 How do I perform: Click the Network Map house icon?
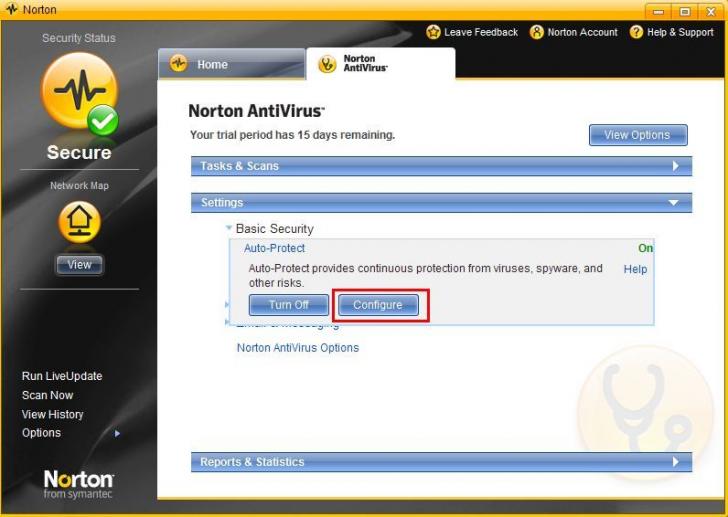point(79,223)
